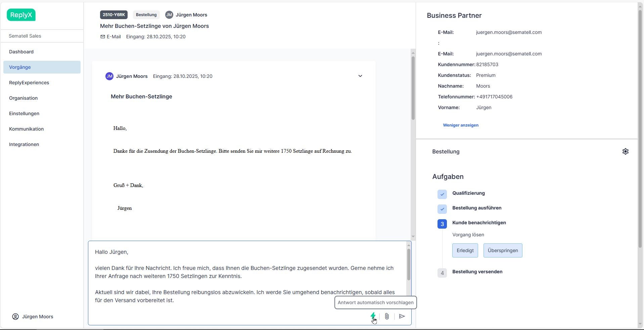Image resolution: width=644 pixels, height=330 pixels.
Task: Collapse the message with the chevron
Action: pyautogui.click(x=360, y=76)
